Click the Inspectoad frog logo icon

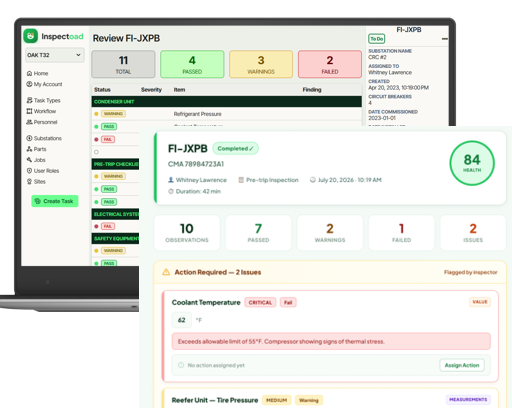click(31, 36)
